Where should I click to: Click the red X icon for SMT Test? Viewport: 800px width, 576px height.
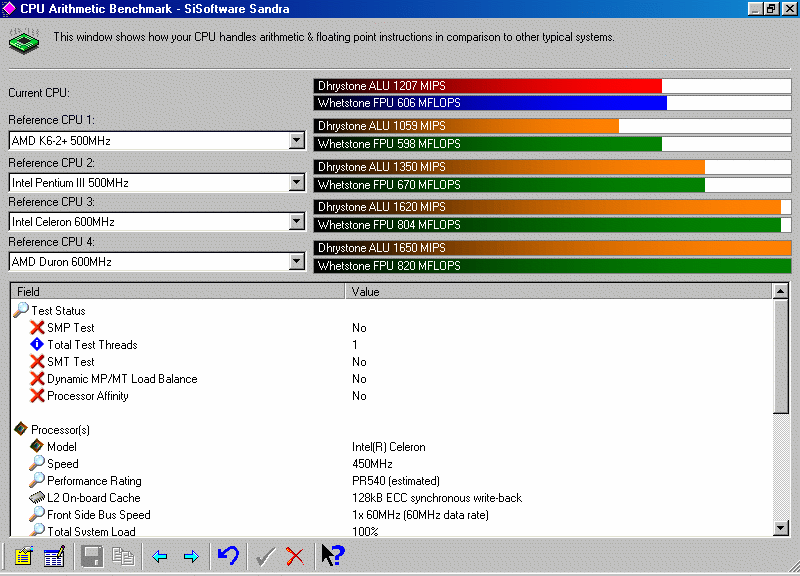click(37, 361)
